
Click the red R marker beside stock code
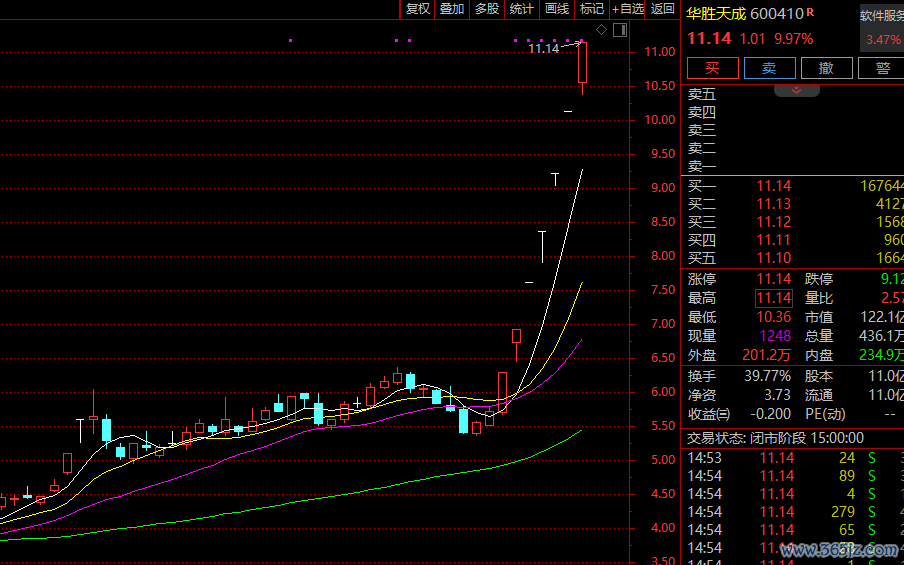[x=810, y=11]
